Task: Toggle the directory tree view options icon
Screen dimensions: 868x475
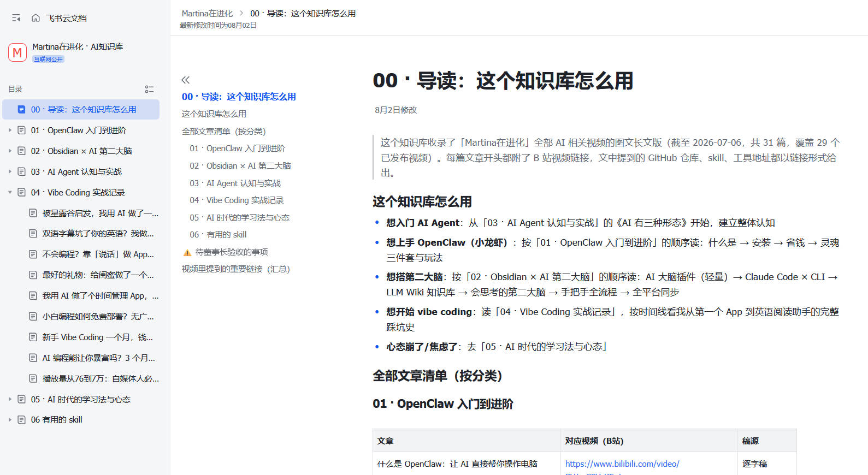Action: (149, 89)
